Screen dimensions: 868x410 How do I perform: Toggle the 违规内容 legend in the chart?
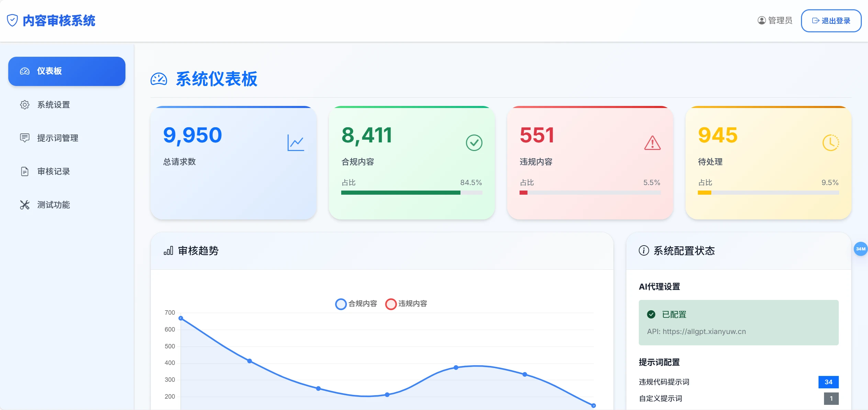(407, 304)
